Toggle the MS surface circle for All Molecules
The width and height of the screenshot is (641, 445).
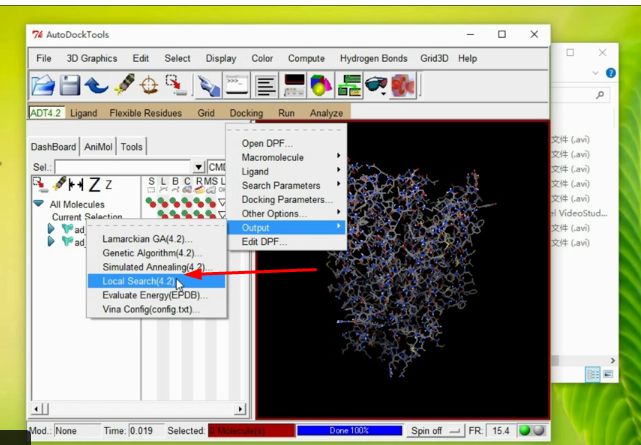209,201
